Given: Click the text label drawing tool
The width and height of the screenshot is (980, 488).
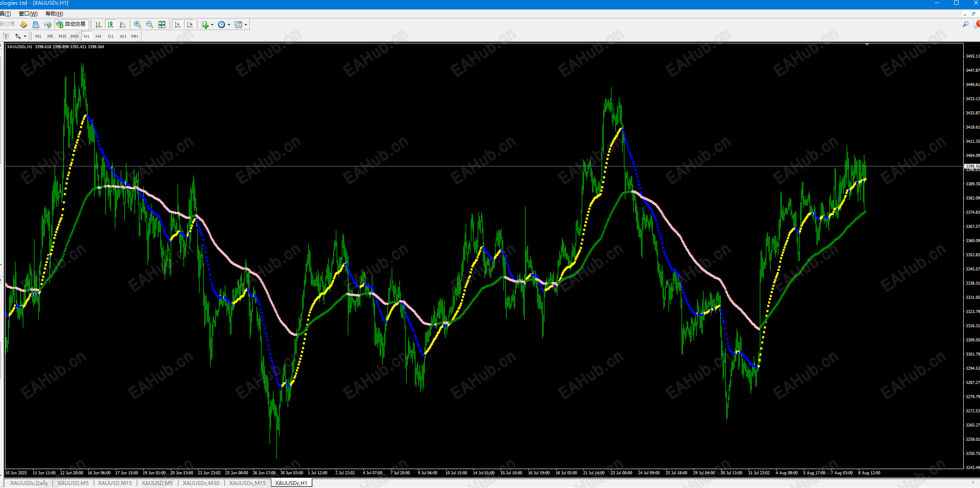Looking at the screenshot, I should coord(6,36).
